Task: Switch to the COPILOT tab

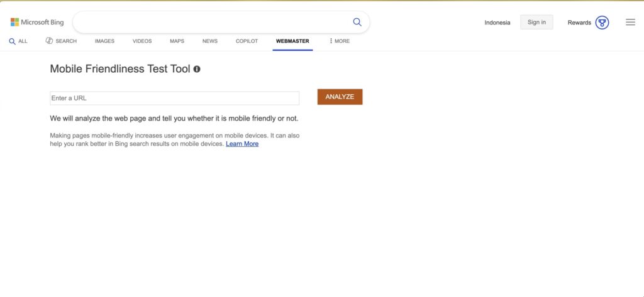Action: (247, 41)
